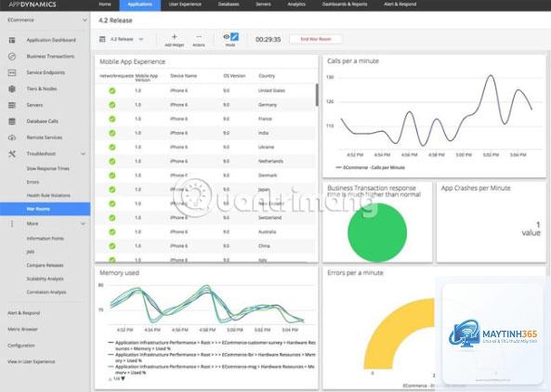Open Correlation Analysis in the sidebar
This screenshot has height=392, width=551.
pos(46,293)
